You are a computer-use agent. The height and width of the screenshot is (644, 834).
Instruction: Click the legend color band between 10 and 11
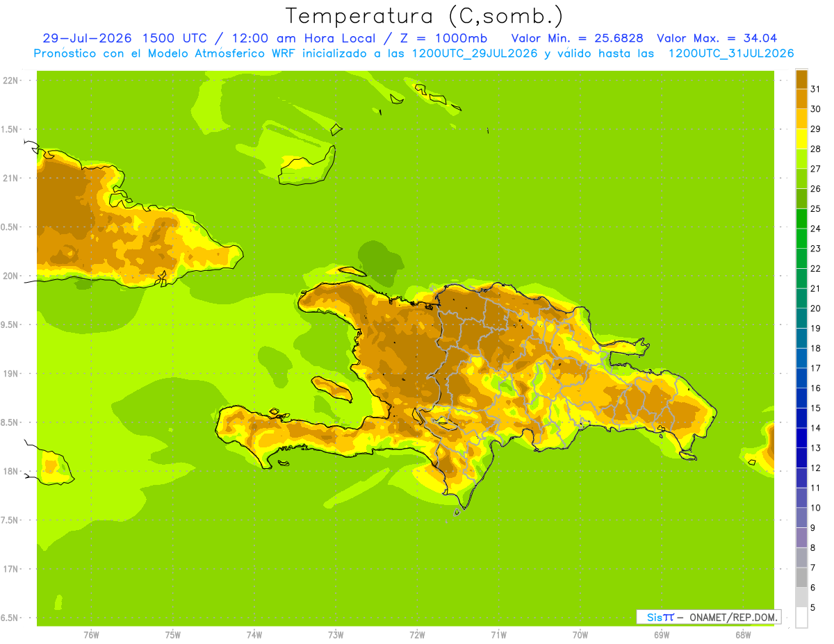[801, 497]
